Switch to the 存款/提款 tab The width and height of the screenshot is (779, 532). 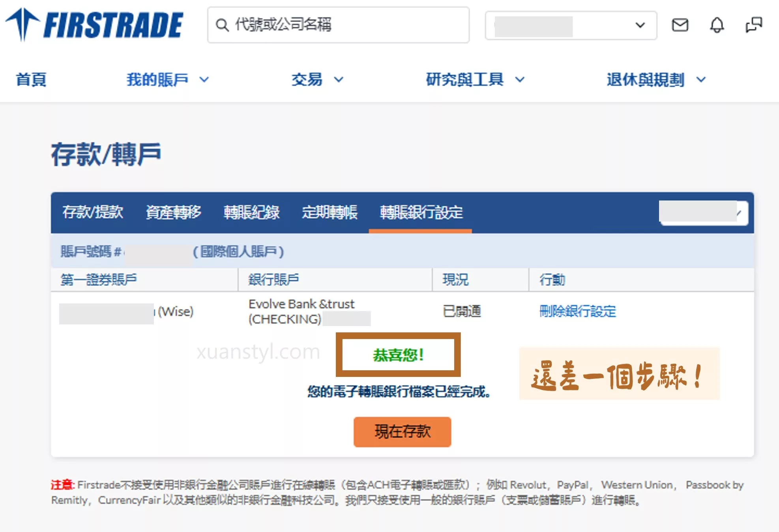93,212
